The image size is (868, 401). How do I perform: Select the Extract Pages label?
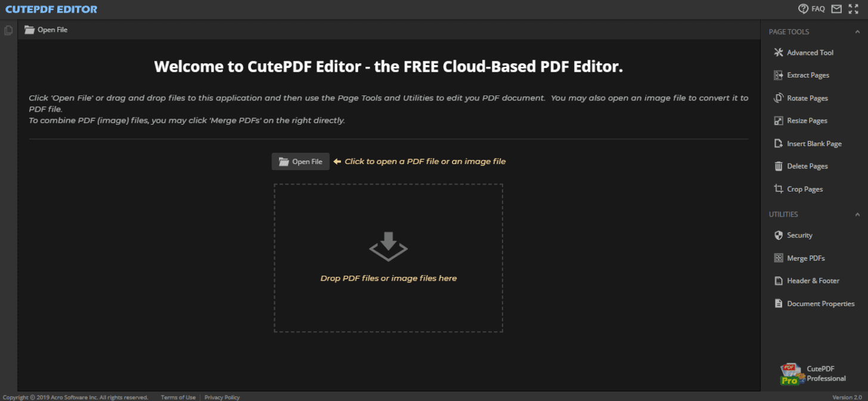tap(808, 75)
